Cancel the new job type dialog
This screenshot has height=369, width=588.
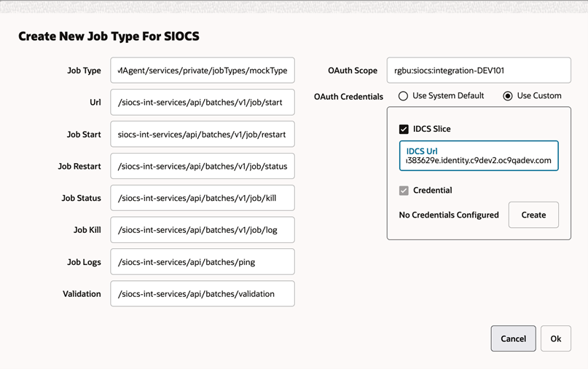(x=514, y=338)
